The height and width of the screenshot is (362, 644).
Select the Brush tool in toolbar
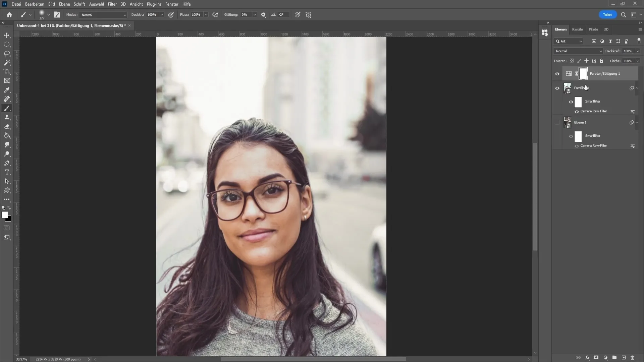[7, 108]
